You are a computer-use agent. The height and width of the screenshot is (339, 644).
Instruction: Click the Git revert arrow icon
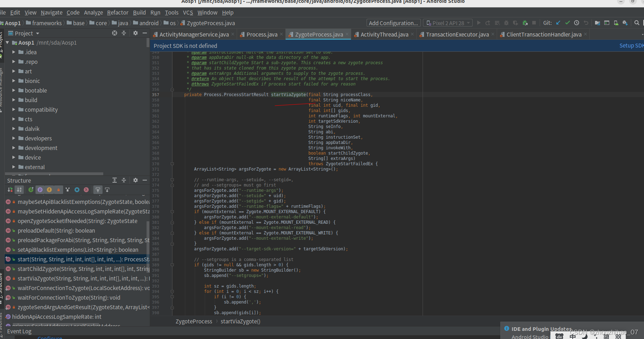pyautogui.click(x=586, y=23)
